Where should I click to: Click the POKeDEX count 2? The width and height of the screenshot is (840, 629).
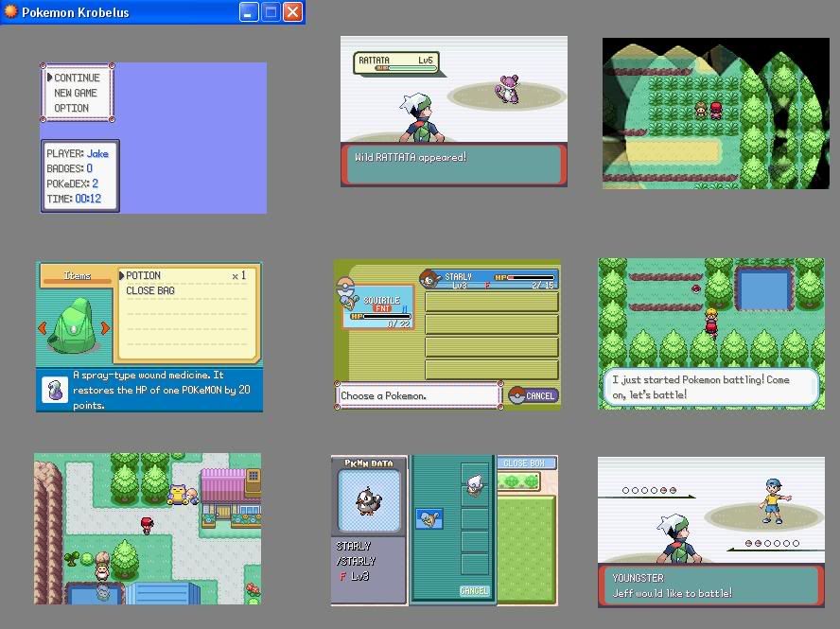point(95,183)
